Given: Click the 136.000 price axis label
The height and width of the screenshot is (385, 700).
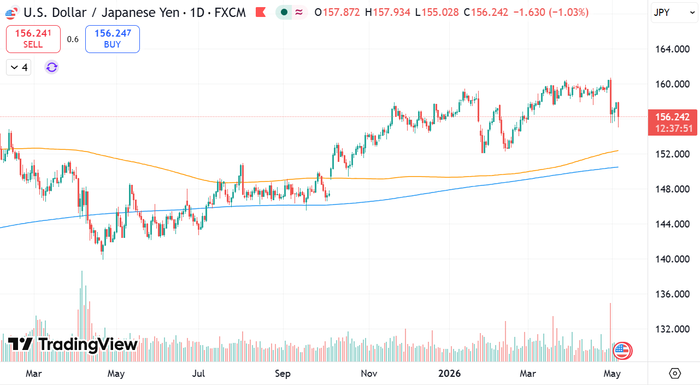Looking at the screenshot, I should (x=672, y=294).
